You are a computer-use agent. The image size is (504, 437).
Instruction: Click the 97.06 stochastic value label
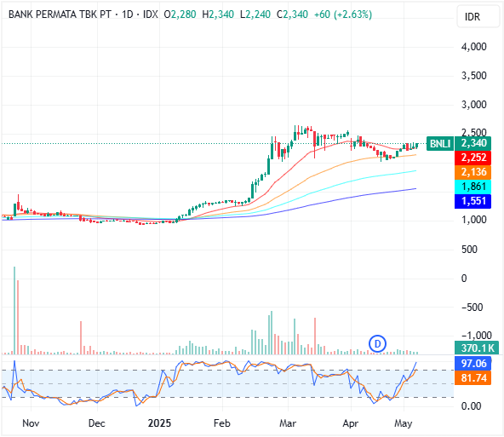tap(472, 364)
